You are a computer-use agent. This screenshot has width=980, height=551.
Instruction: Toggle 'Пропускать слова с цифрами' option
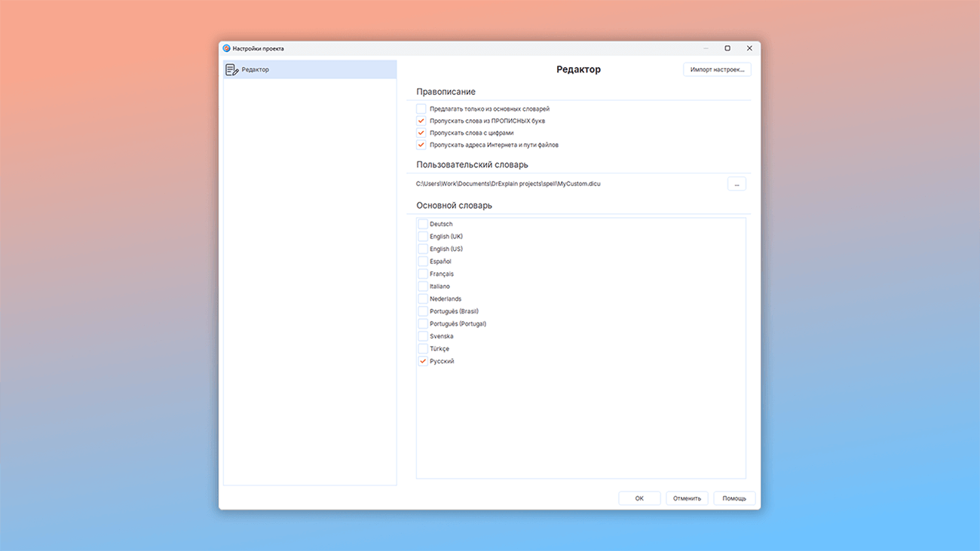tap(421, 133)
